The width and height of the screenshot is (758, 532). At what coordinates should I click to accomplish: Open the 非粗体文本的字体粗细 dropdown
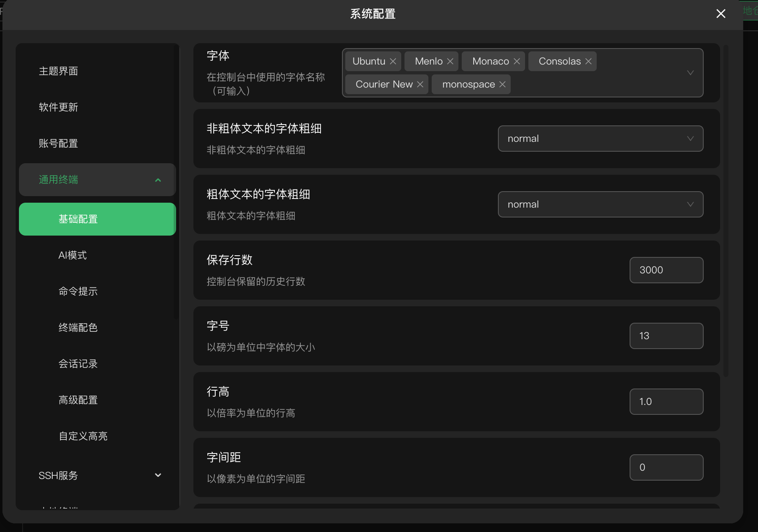coord(600,139)
